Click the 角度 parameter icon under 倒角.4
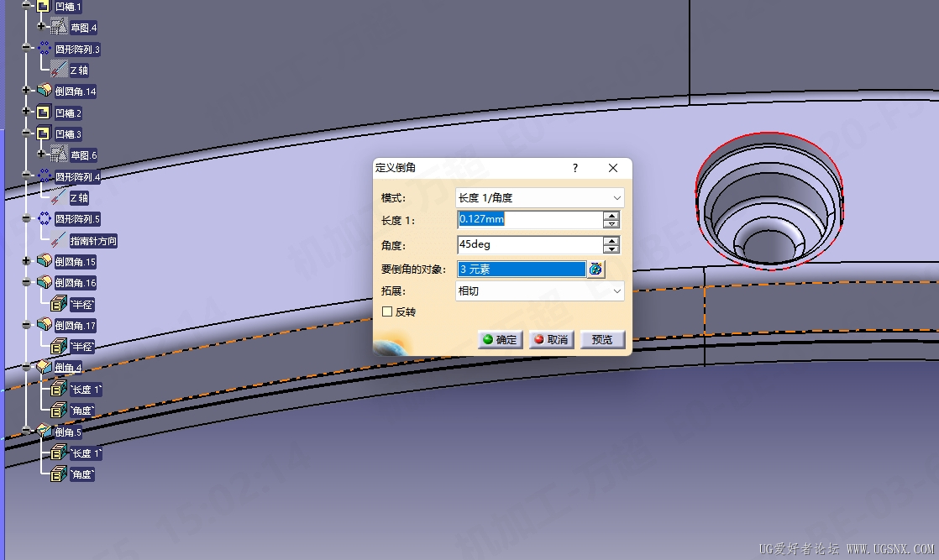This screenshot has width=939, height=560. (x=59, y=410)
